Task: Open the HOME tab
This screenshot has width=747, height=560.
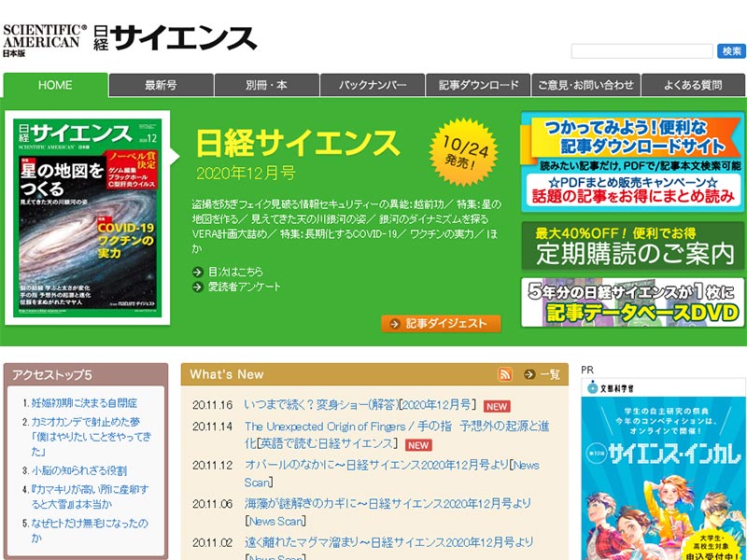Action: point(55,85)
